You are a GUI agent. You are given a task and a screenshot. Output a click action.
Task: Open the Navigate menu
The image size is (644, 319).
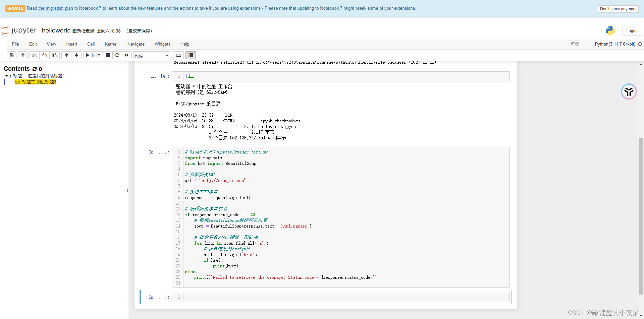point(136,44)
